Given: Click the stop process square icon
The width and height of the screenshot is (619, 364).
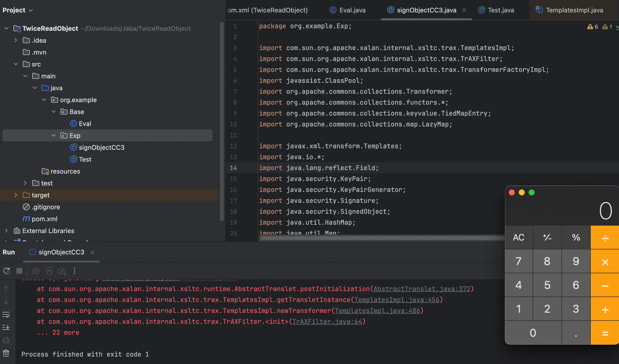Looking at the screenshot, I should pos(19,271).
